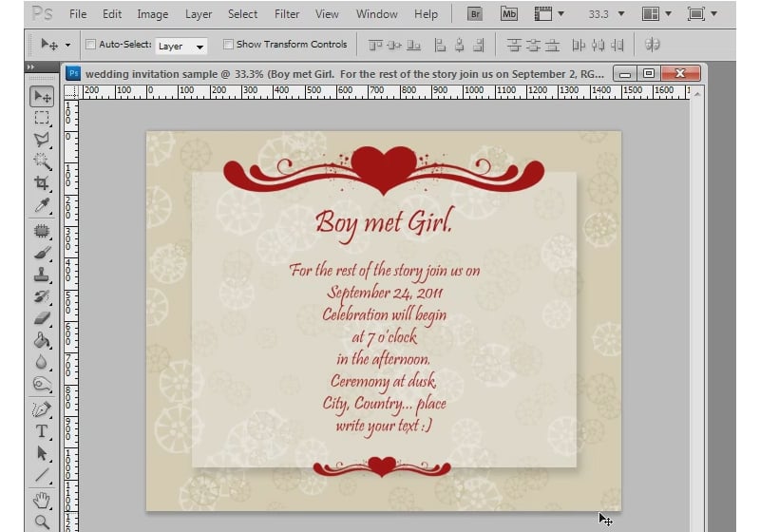Open the Help menu
Viewport: 760px width, 532px height.
pyautogui.click(x=426, y=14)
